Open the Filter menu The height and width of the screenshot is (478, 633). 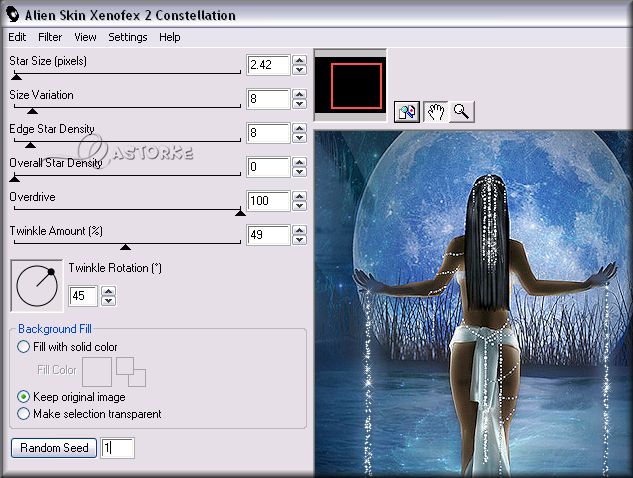pyautogui.click(x=50, y=37)
